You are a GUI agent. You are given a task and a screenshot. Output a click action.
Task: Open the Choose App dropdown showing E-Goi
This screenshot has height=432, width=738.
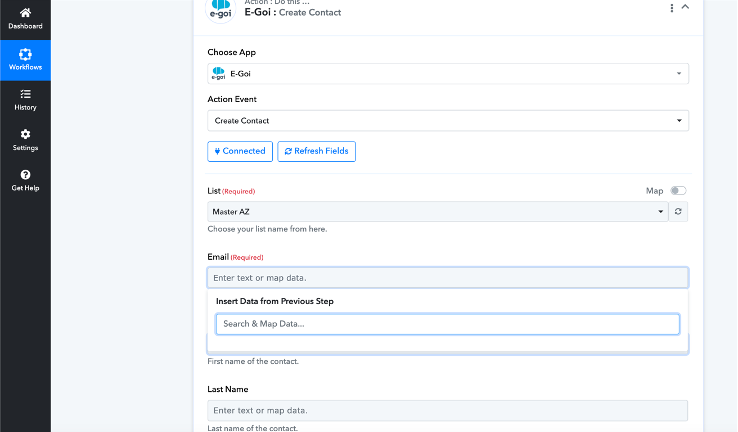tap(448, 74)
